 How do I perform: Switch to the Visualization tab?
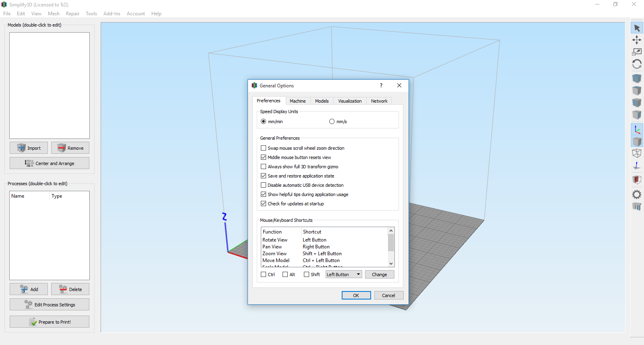point(350,101)
